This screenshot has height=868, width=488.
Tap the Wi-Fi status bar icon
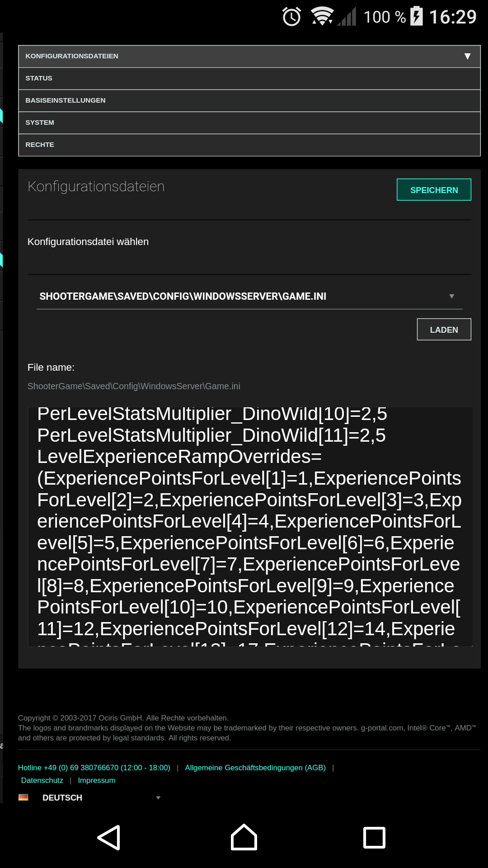(322, 16)
